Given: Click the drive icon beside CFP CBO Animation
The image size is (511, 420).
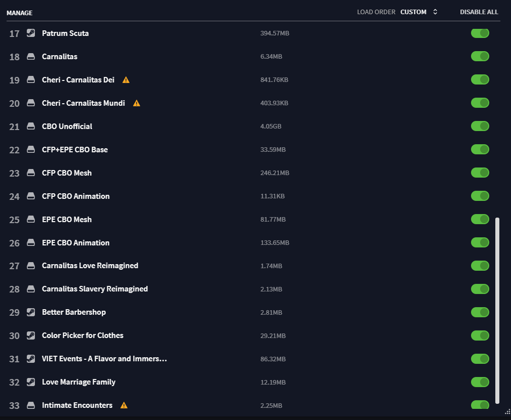Looking at the screenshot, I should click(x=31, y=196).
